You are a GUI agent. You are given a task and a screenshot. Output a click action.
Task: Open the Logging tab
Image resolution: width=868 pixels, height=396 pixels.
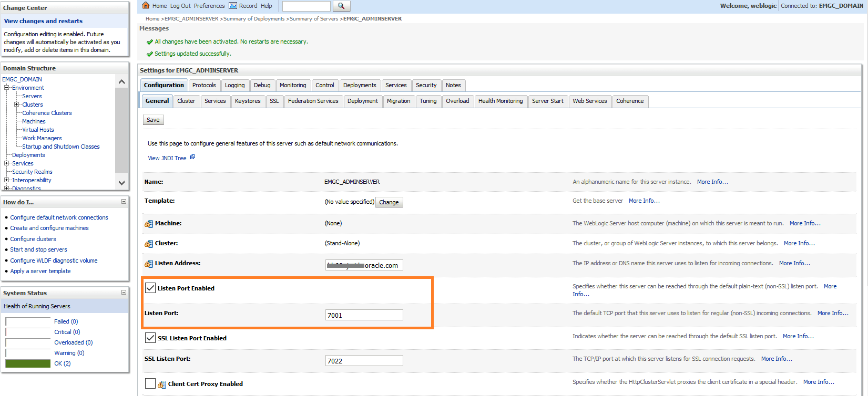(234, 85)
